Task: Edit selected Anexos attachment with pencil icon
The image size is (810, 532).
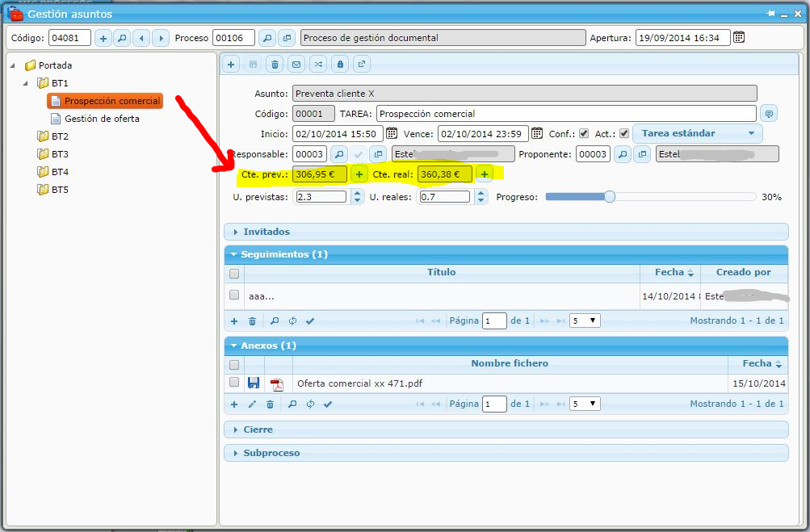Action: (252, 404)
